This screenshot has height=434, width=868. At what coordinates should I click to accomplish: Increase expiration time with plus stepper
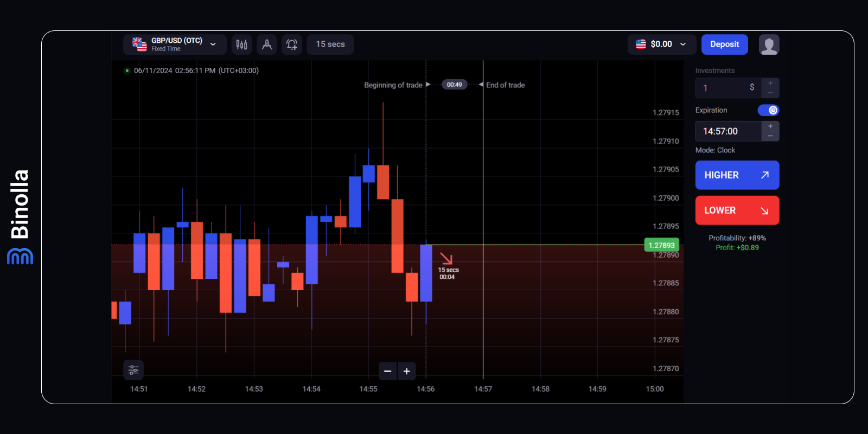(x=770, y=126)
